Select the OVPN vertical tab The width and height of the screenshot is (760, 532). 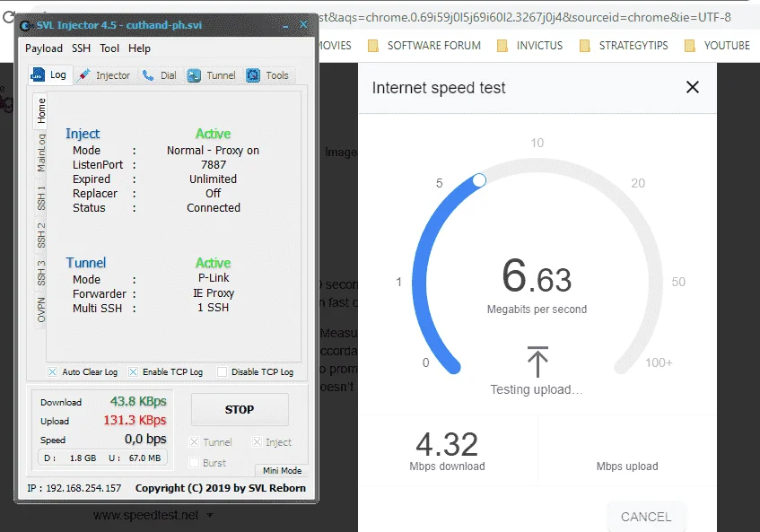pyautogui.click(x=41, y=310)
